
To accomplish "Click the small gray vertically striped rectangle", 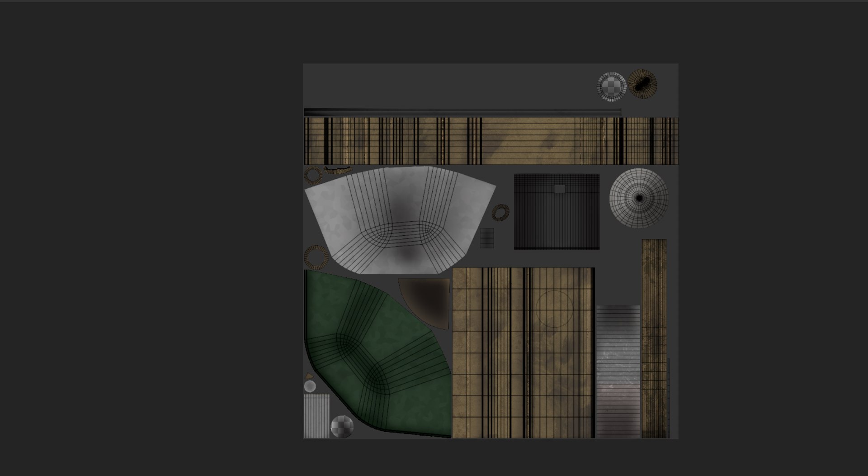I will [x=316, y=416].
